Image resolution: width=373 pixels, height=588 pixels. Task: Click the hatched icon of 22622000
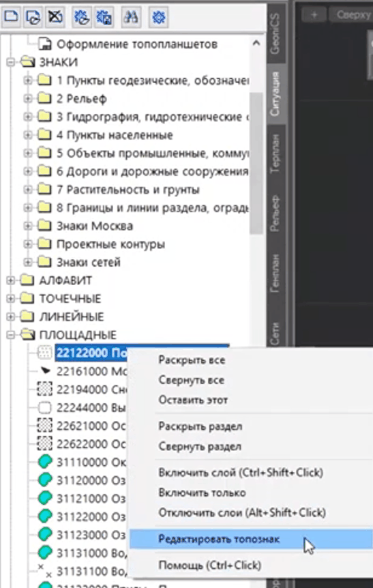coord(44,444)
